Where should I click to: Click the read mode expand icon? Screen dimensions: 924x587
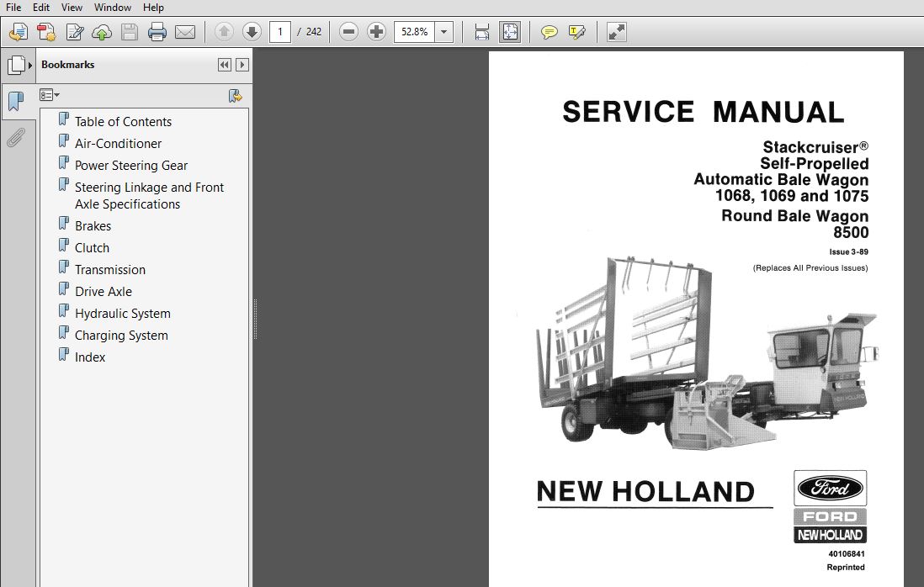tap(616, 32)
